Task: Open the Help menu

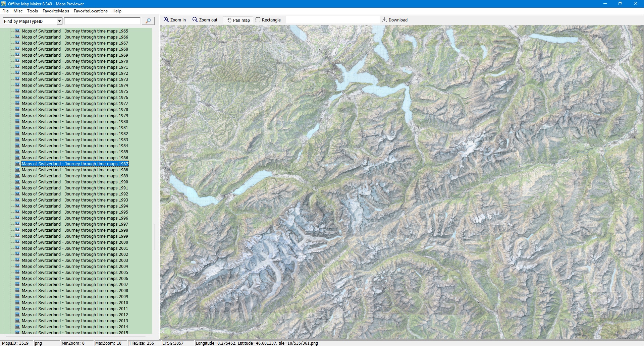Action: pyautogui.click(x=117, y=11)
